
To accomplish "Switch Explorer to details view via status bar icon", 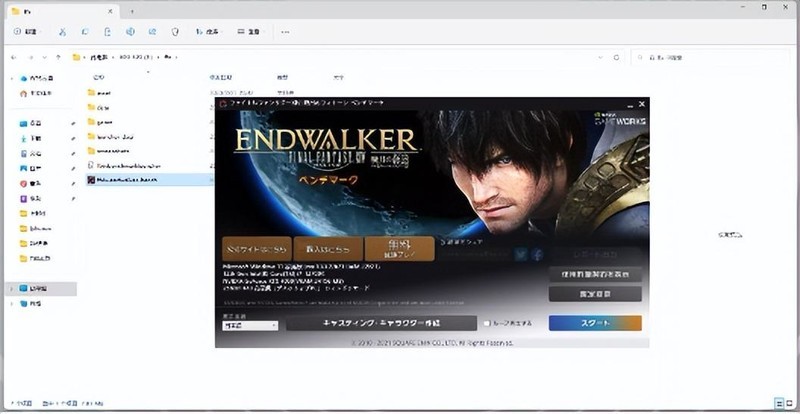I will coord(779,404).
